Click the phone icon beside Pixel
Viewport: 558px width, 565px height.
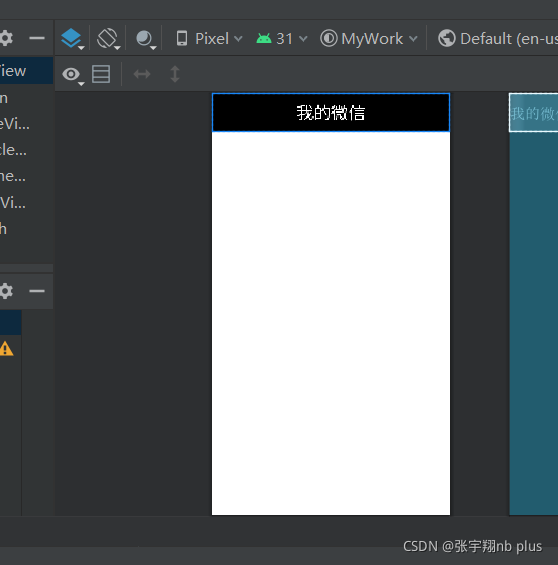(182, 38)
